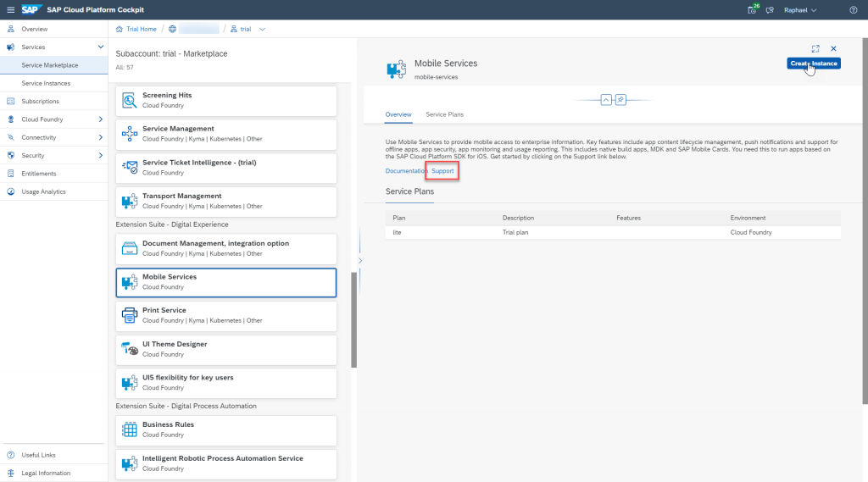Collapse the header with up-arrow button
The width and height of the screenshot is (868, 482).
pyautogui.click(x=606, y=100)
